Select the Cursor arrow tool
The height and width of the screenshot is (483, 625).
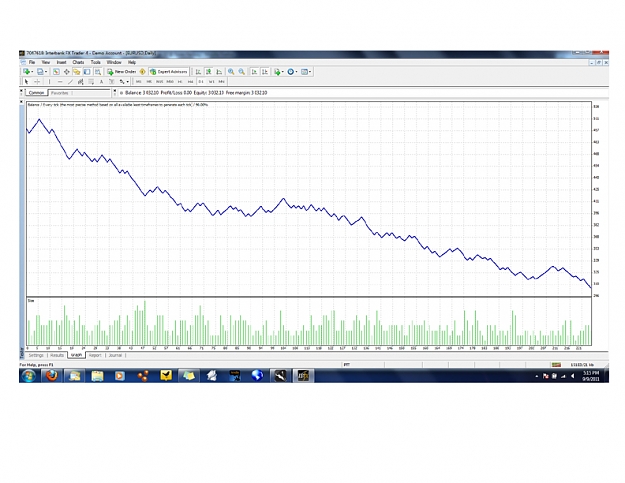point(26,82)
